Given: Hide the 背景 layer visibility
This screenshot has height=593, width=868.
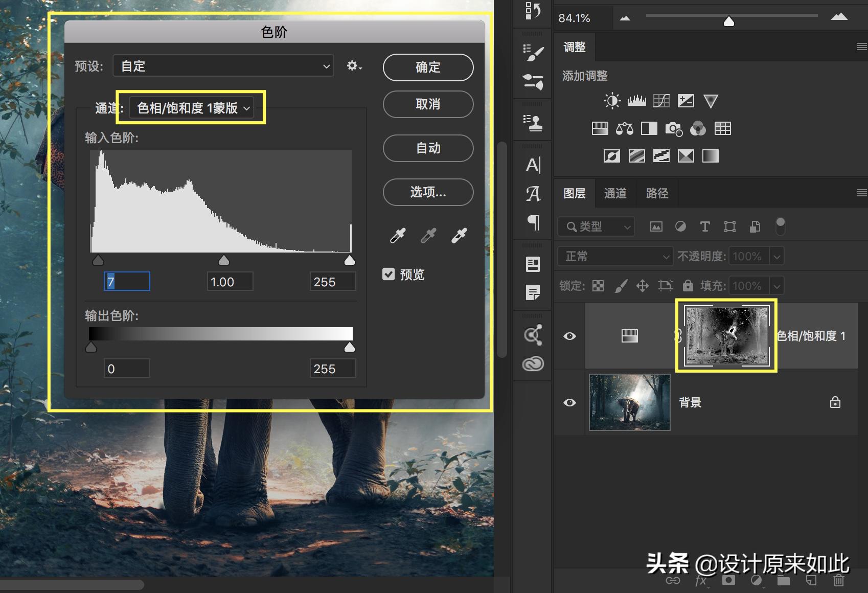Looking at the screenshot, I should coord(569,402).
